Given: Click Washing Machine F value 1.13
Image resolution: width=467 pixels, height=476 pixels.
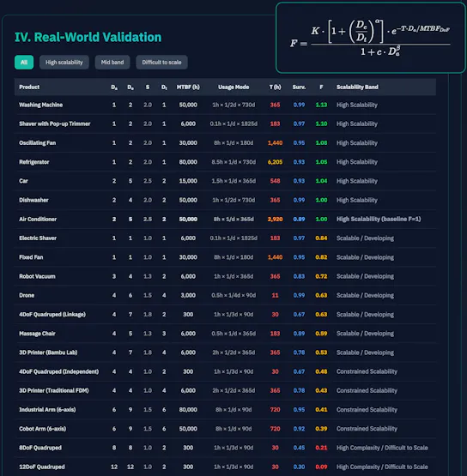Looking at the screenshot, I should (x=321, y=105).
